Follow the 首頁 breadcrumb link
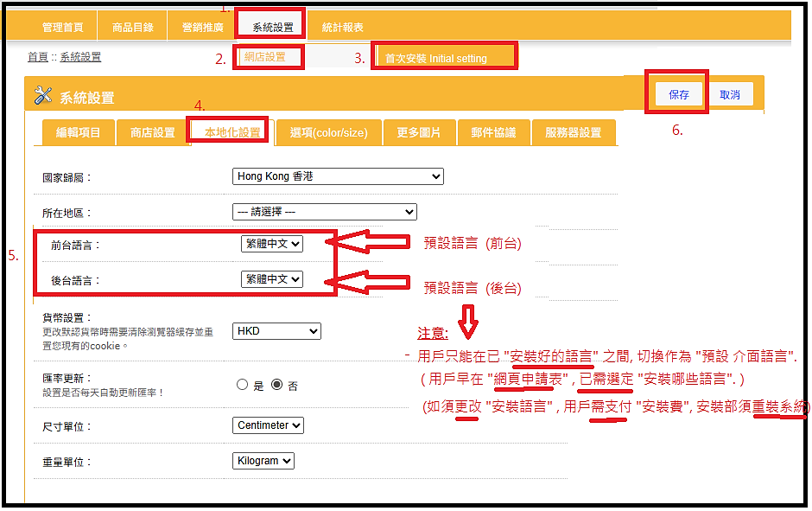This screenshot has height=511, width=812. click(x=37, y=57)
